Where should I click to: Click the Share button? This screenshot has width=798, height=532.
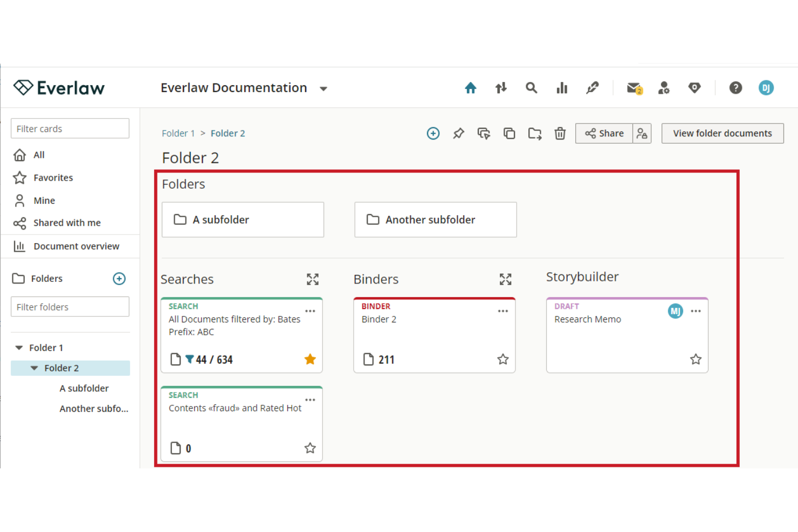pos(604,133)
